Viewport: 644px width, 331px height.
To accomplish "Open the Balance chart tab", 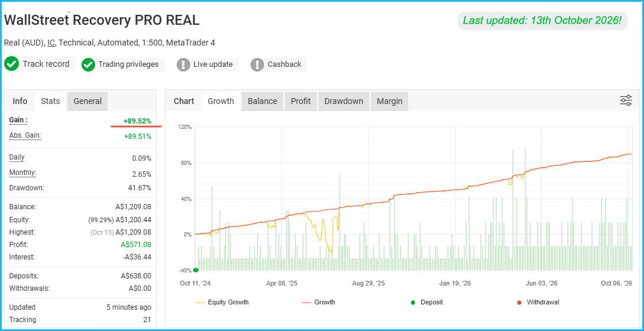I will (262, 101).
